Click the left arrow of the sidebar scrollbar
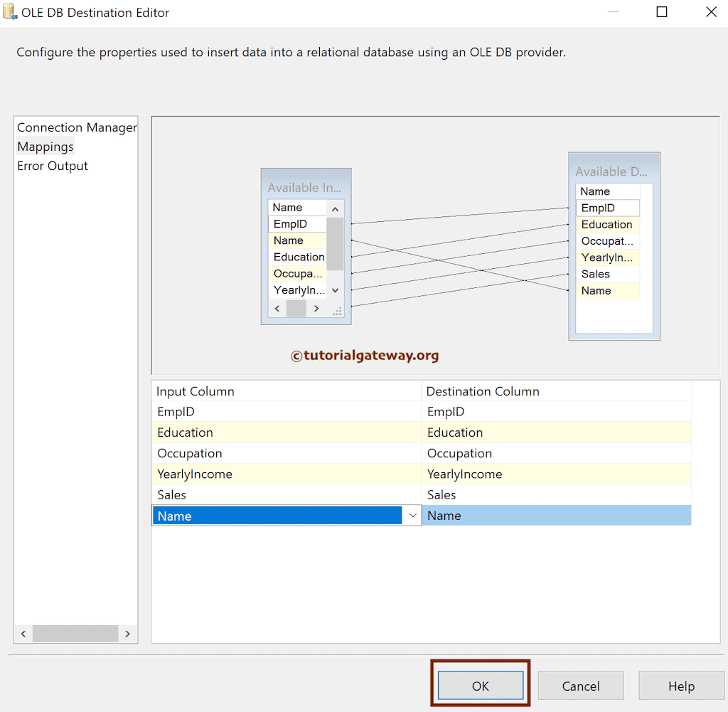This screenshot has height=712, width=728. 23,633
